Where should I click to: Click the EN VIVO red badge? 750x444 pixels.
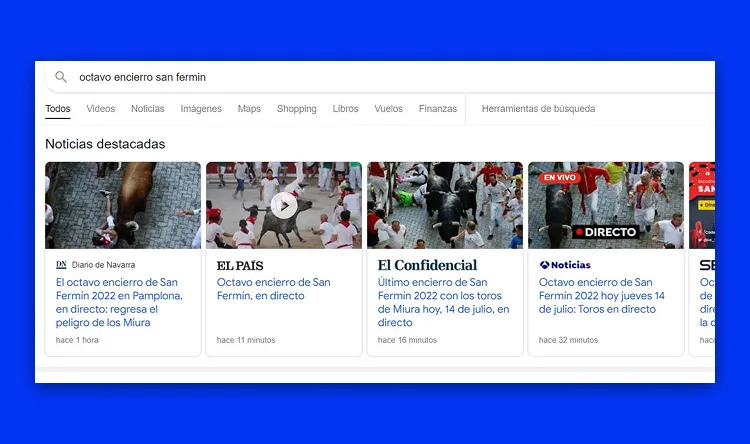560,178
